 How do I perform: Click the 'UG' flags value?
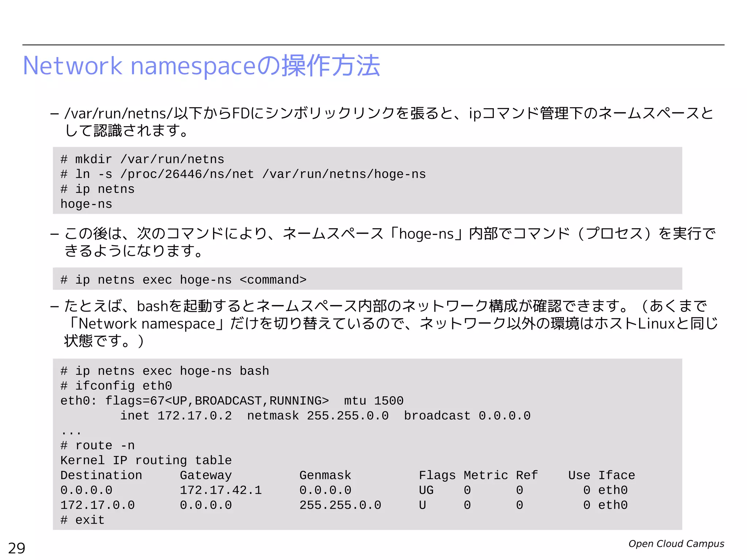pos(426,490)
